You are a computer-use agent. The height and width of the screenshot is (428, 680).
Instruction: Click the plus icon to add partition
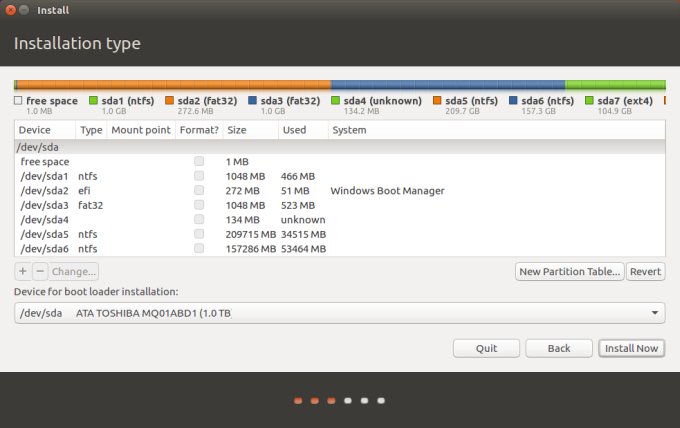click(x=23, y=271)
